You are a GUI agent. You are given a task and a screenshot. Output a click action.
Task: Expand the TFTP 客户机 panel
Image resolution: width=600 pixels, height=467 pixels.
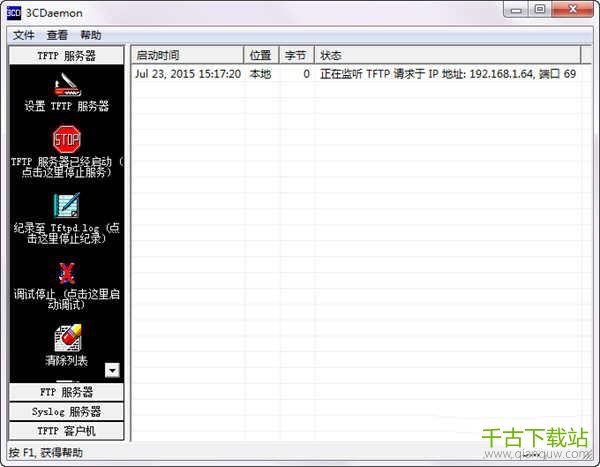tap(67, 430)
